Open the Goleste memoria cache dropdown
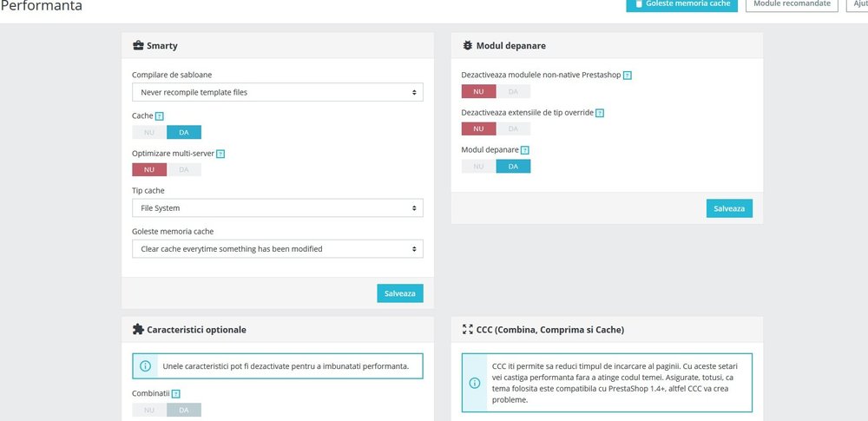The width and height of the screenshot is (868, 421). [x=278, y=249]
